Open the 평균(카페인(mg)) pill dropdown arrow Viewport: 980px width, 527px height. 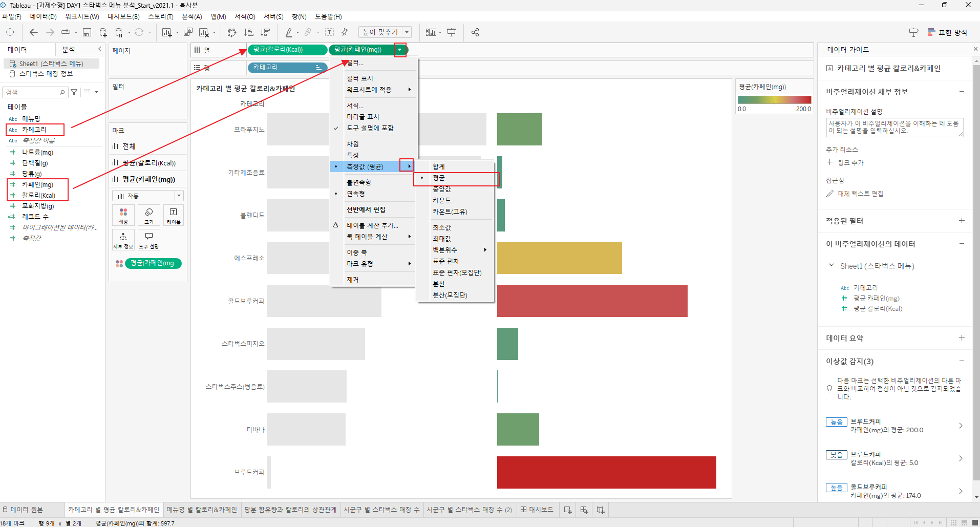[400, 50]
